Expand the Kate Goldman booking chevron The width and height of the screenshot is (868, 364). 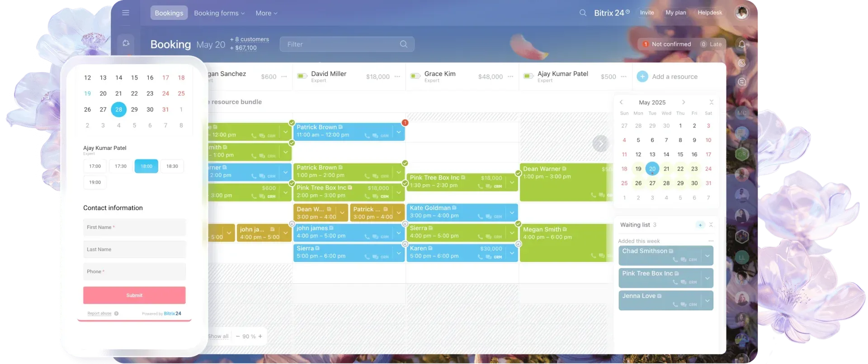(511, 212)
